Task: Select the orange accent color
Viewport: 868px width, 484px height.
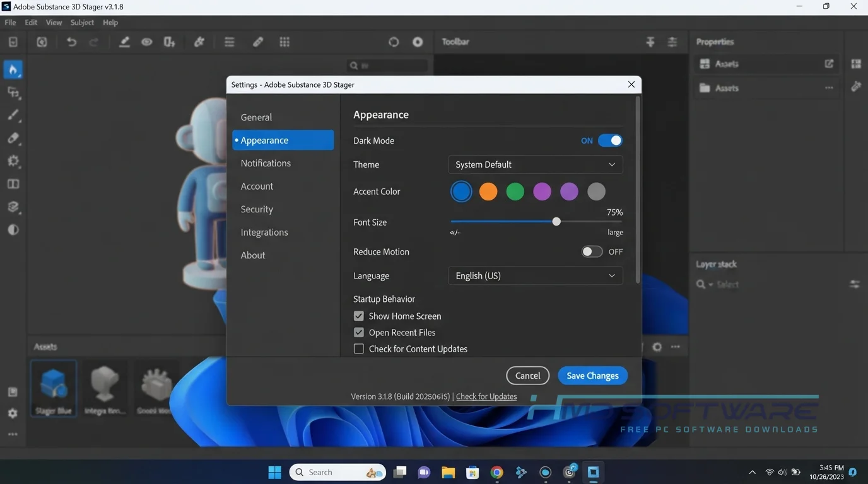Action: point(488,192)
